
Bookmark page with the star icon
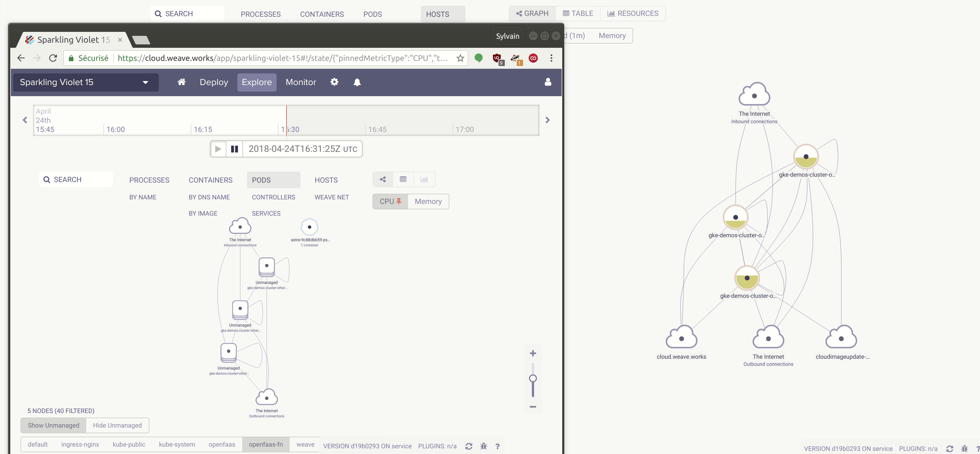coord(460,58)
